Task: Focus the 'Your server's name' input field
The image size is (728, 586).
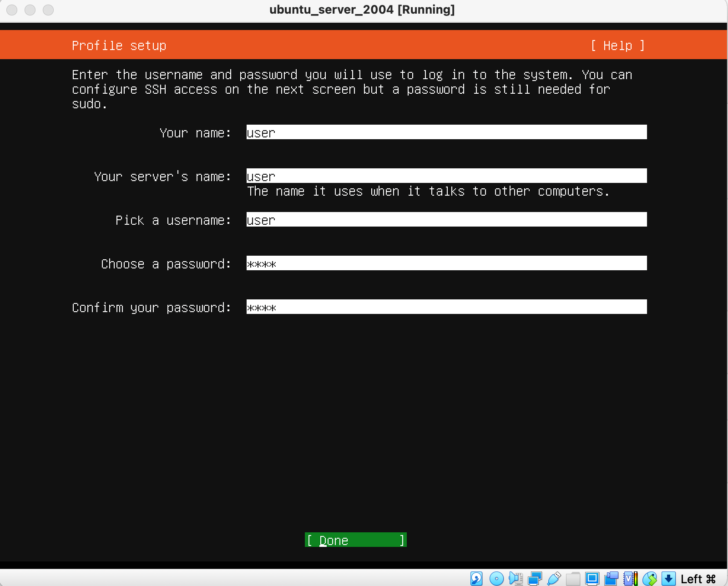Action: coord(446,176)
